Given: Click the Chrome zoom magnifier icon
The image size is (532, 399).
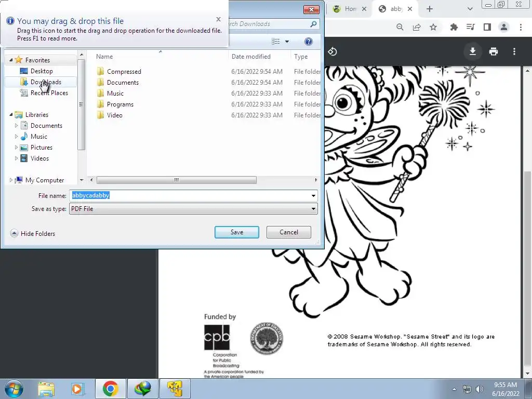Looking at the screenshot, I should (400, 27).
